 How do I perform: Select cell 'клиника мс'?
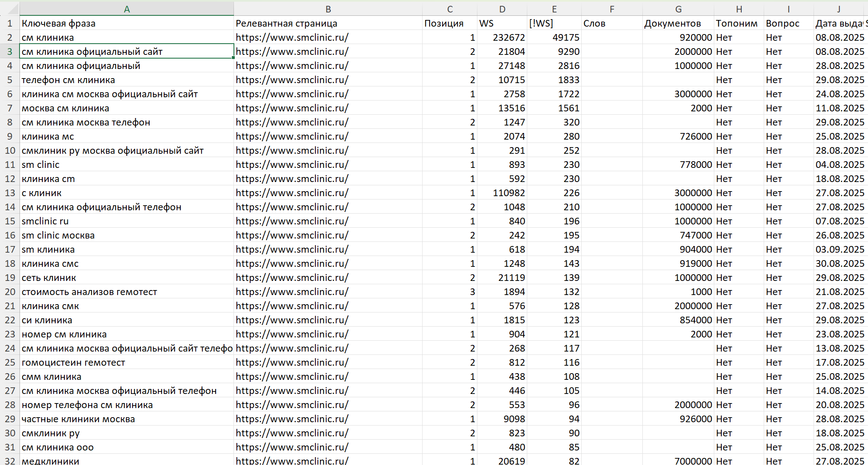[x=127, y=136]
